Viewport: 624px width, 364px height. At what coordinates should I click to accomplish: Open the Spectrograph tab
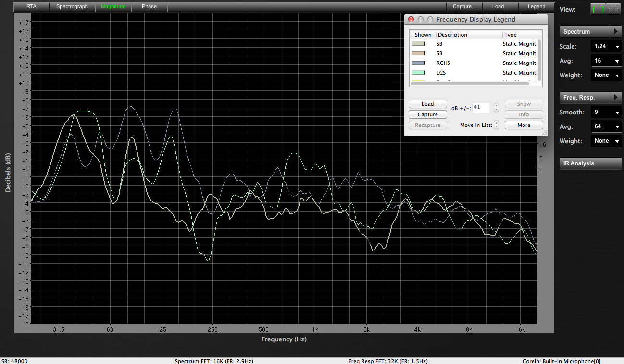pyautogui.click(x=72, y=7)
